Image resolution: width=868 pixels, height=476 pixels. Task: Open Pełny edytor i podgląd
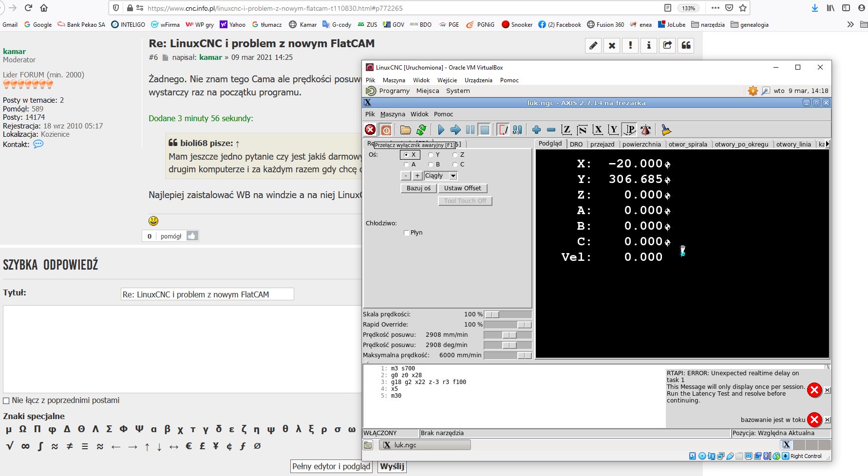[x=331, y=466]
